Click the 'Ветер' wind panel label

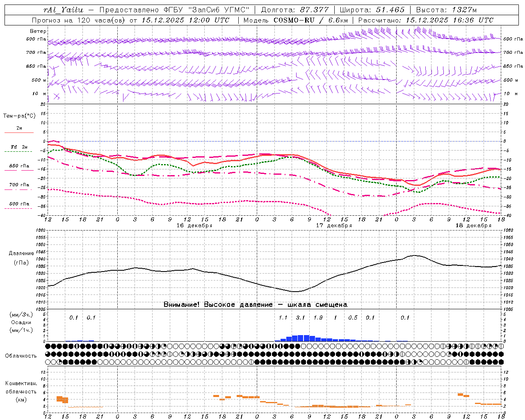(x=38, y=31)
